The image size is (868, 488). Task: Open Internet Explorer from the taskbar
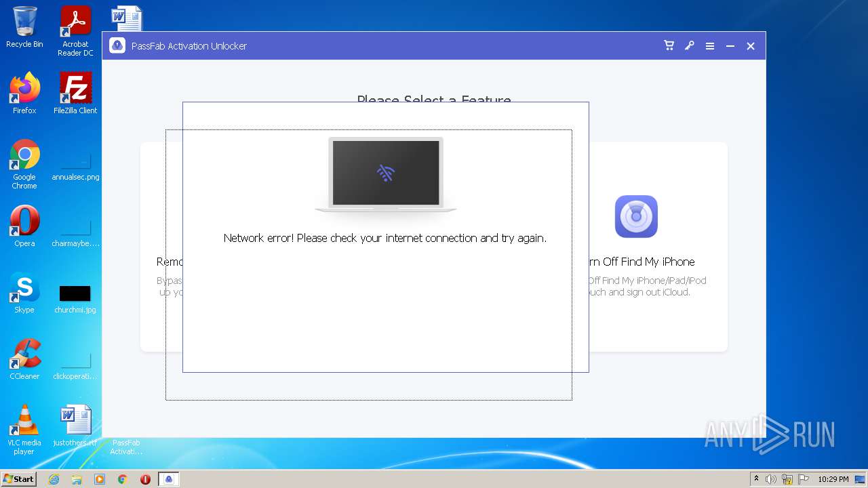(54, 479)
